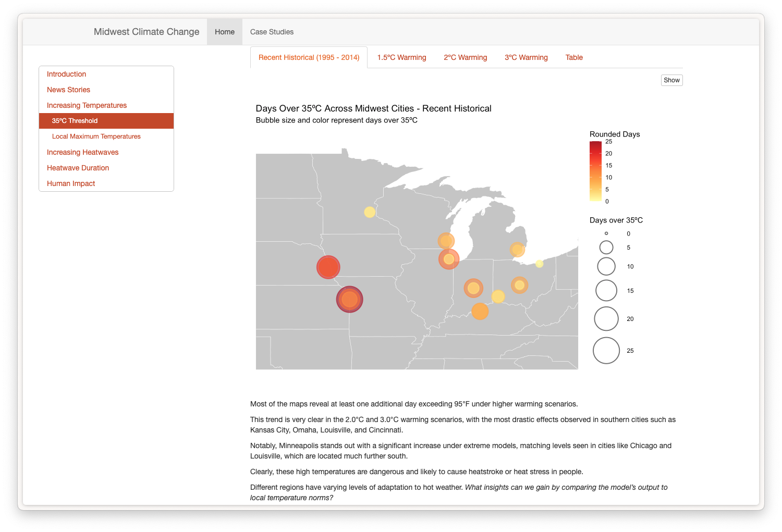Click subtitle 'Bubble size and color represent days'
Viewport: 782px width, 532px height.
point(336,120)
